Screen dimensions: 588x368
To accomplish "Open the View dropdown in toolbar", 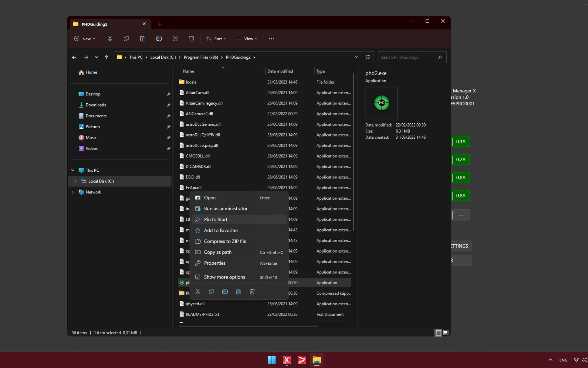I will point(246,39).
